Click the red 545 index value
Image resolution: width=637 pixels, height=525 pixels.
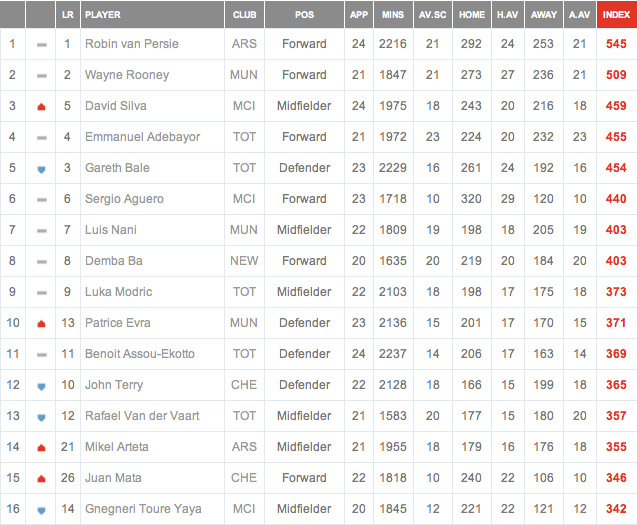[x=616, y=44]
